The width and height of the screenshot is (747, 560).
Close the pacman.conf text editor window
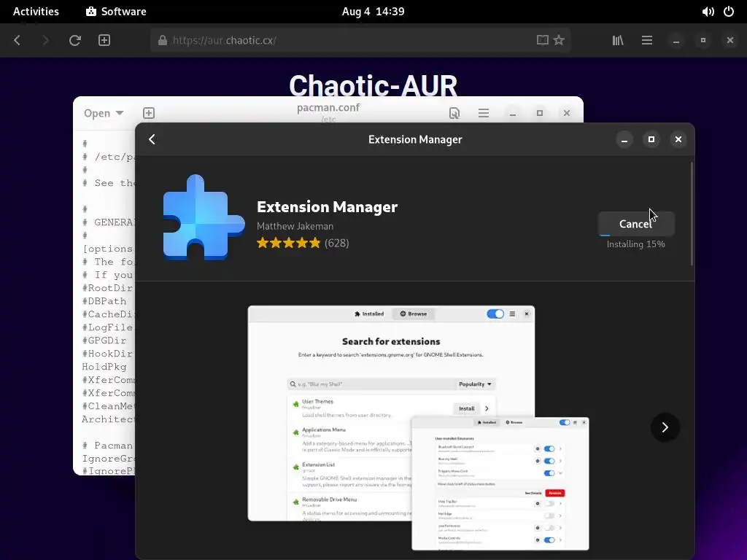566,113
